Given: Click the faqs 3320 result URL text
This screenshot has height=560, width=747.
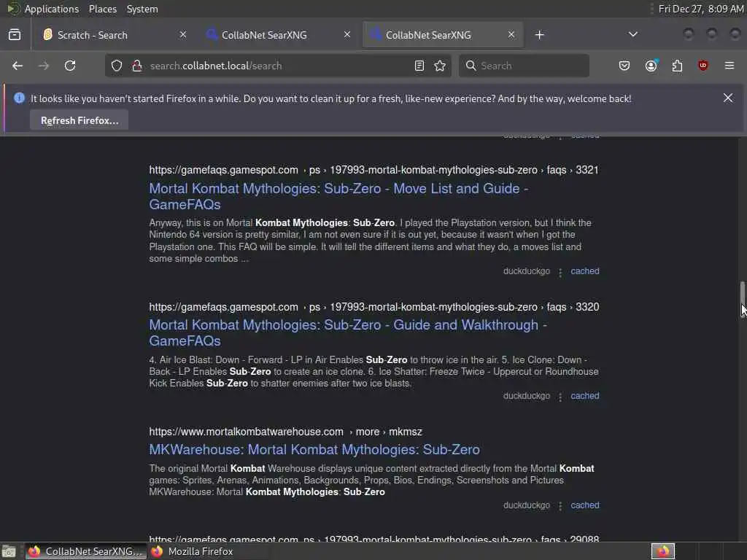Looking at the screenshot, I should coord(374,307).
